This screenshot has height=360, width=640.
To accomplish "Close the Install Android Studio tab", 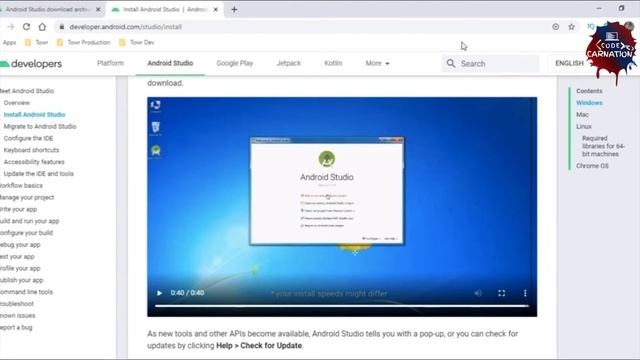I will tap(216, 9).
